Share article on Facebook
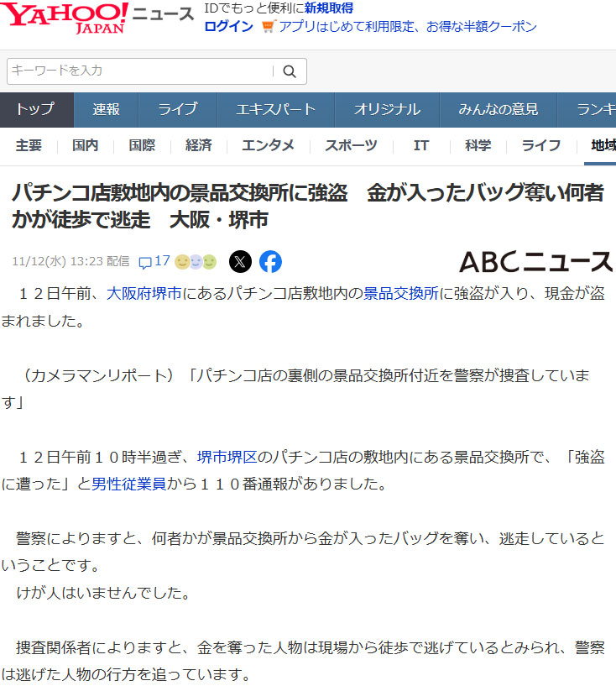Screen dimensions: 616x686 (x=270, y=262)
